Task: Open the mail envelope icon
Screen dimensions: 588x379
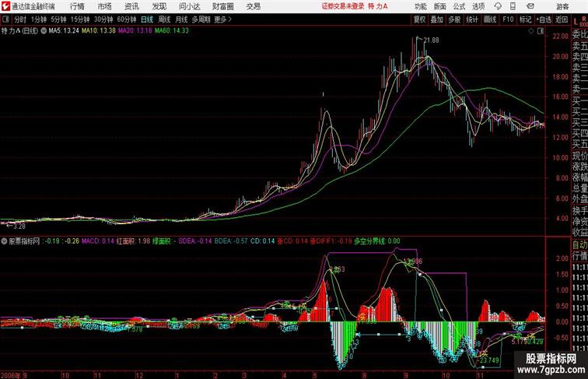Action: [x=530, y=6]
